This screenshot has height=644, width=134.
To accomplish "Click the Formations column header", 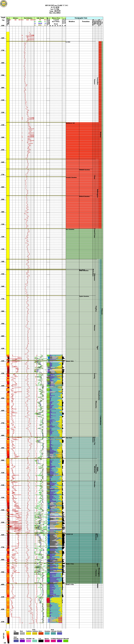I will [x=86, y=21].
